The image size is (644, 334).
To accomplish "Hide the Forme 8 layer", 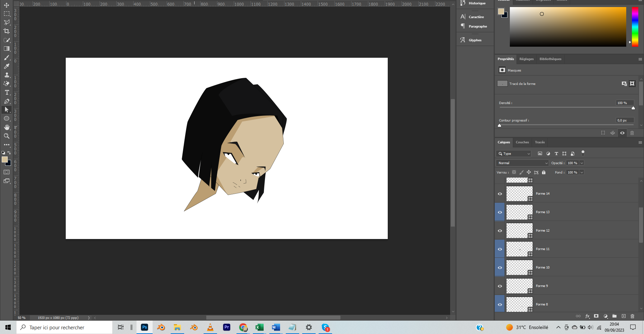I will tap(500, 304).
